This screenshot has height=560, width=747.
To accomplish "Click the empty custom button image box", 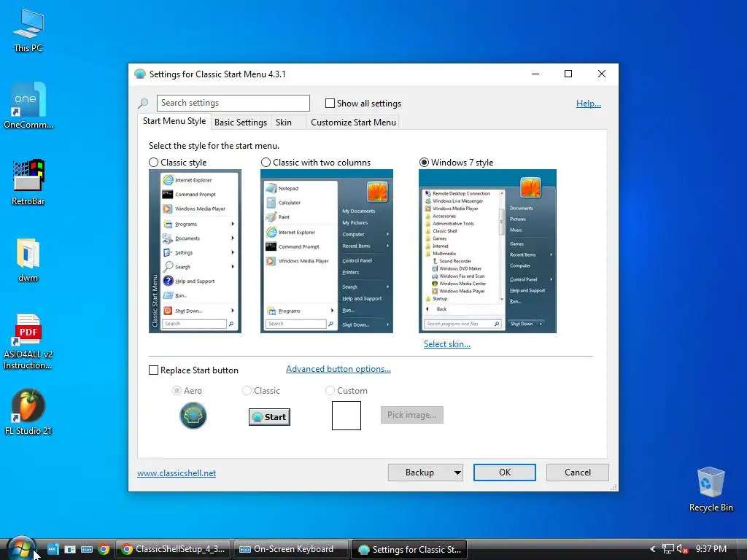I will (347, 415).
